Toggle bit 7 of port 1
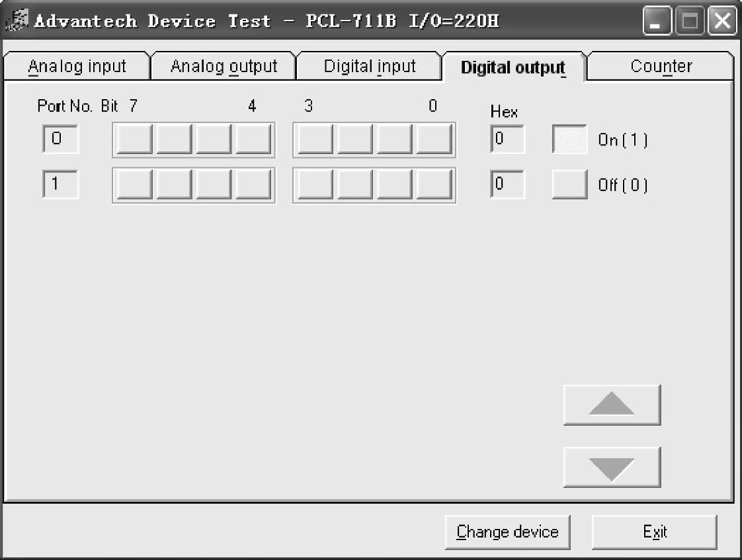 pos(134,184)
